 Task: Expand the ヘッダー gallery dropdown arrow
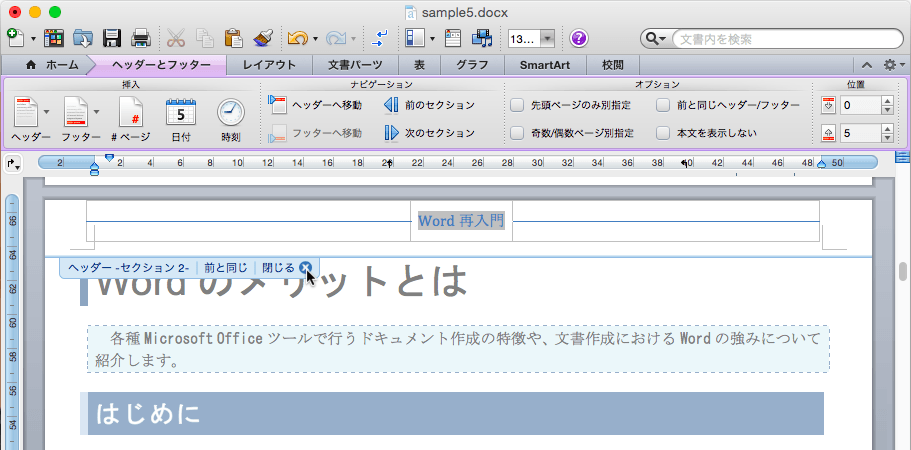click(46, 111)
